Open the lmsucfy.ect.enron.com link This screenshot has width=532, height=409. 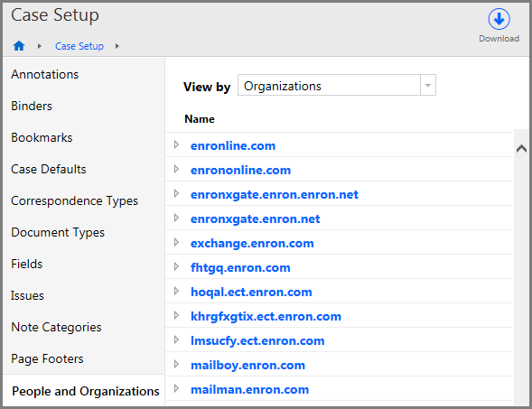coord(257,341)
